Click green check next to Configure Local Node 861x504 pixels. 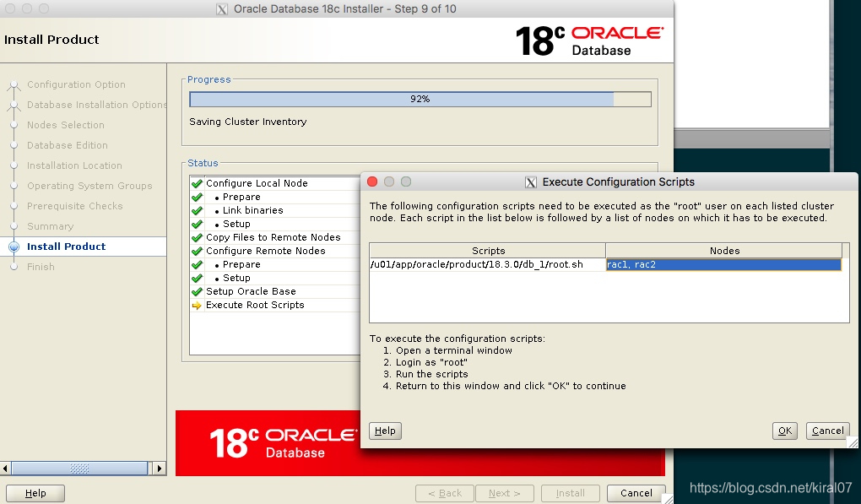[198, 183]
